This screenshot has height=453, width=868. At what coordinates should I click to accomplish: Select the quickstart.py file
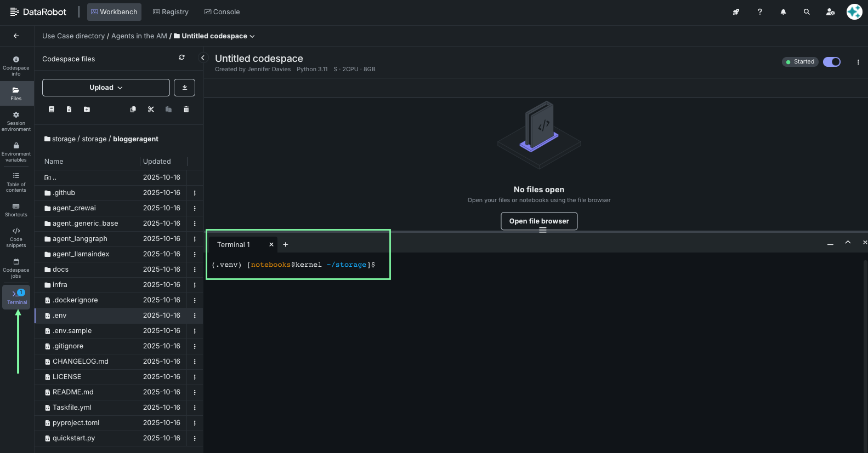pos(73,438)
